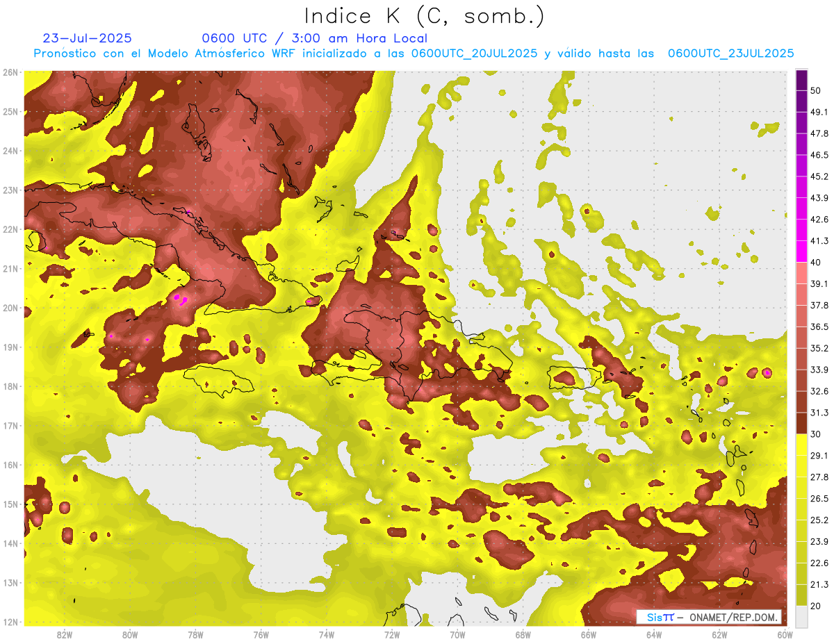Viewport: 834px width, 644px height.
Task: Click the "13N" latitude label
Action: coord(10,583)
